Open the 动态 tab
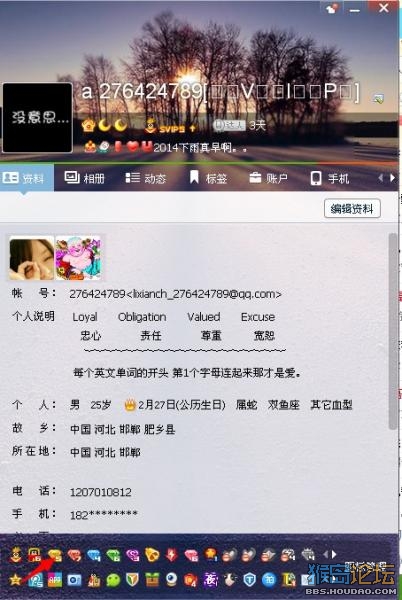402x600 pixels. [146, 178]
